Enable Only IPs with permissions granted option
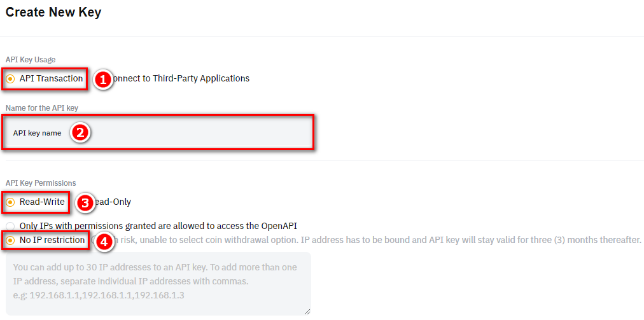 pos(11,226)
